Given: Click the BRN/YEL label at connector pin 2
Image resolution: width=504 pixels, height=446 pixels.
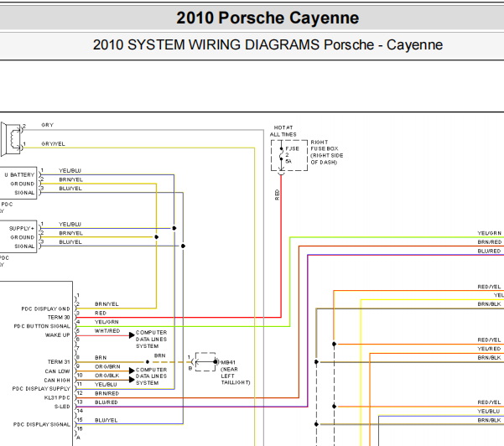Looking at the screenshot, I should tap(107, 304).
